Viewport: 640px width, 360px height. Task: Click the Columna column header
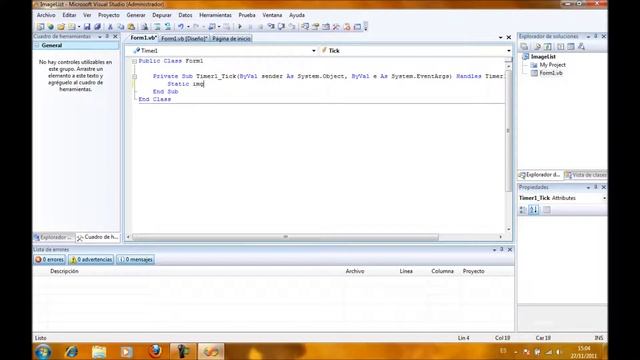[x=442, y=271]
